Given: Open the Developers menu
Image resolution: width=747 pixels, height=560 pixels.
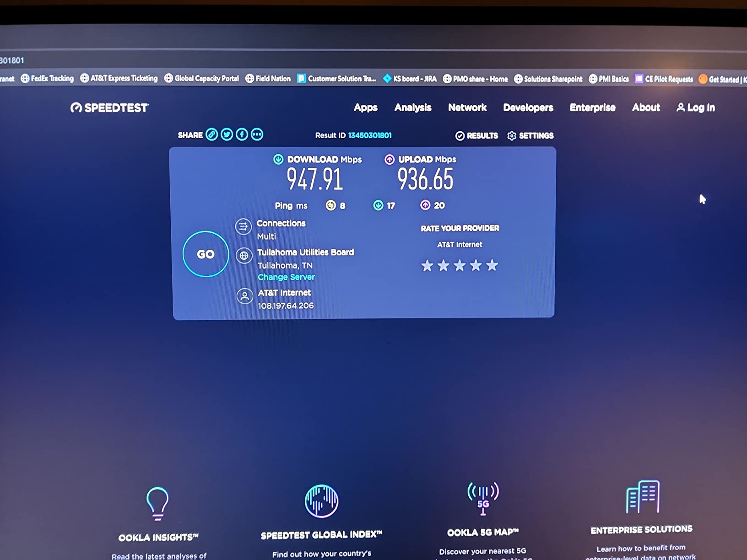Looking at the screenshot, I should 528,108.
